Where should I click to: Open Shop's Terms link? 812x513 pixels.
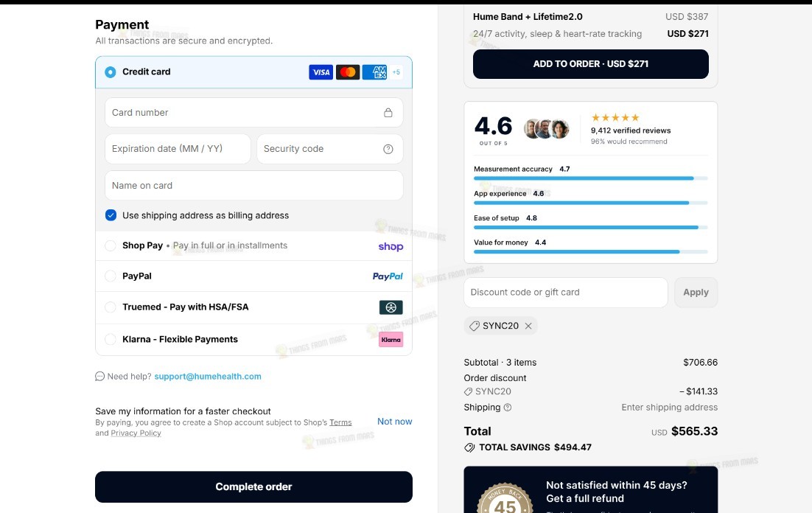pos(340,422)
